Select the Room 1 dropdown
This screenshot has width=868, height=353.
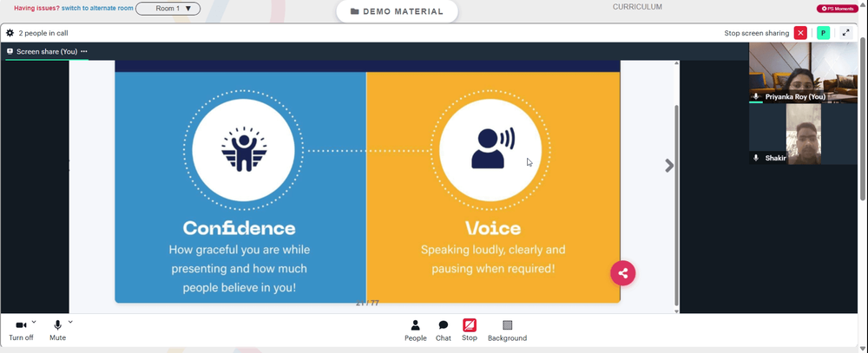coord(168,9)
